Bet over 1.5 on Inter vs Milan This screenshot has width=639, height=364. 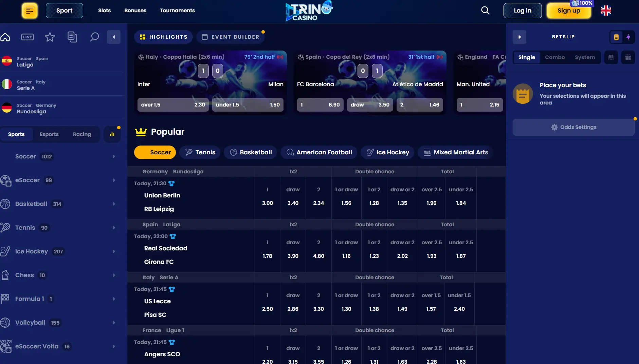[x=173, y=105]
